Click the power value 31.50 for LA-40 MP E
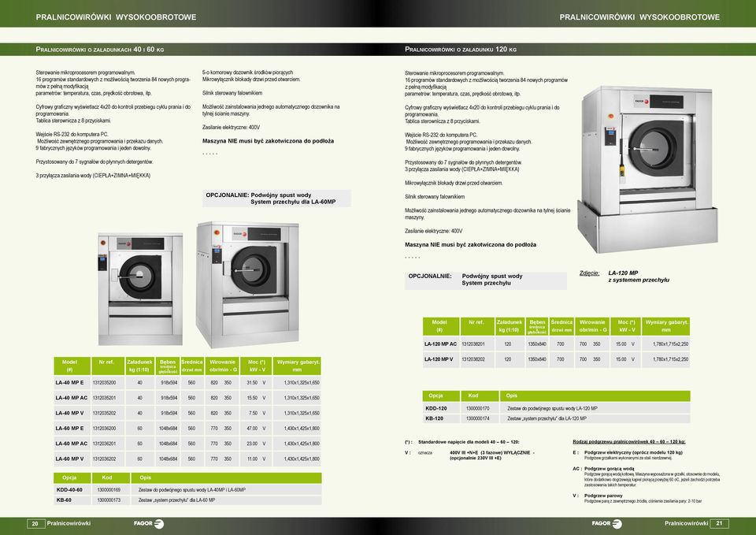This screenshot has width=756, height=535. pos(252,383)
